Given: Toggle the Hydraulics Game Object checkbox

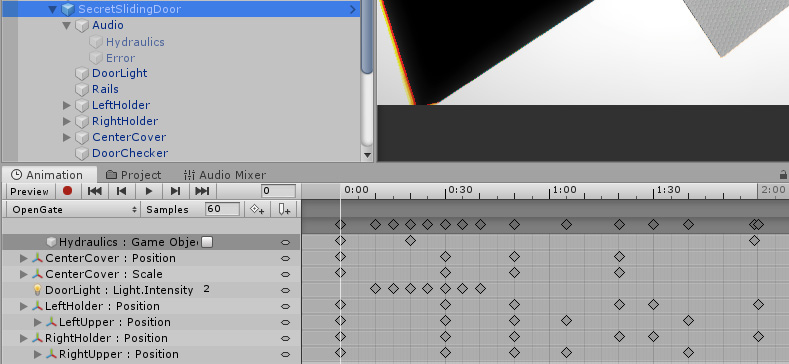Looking at the screenshot, I should click(207, 242).
